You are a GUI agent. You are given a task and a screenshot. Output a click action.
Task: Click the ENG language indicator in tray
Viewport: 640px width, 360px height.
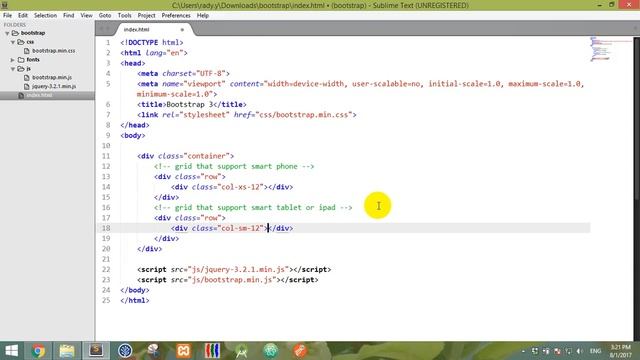coord(595,351)
